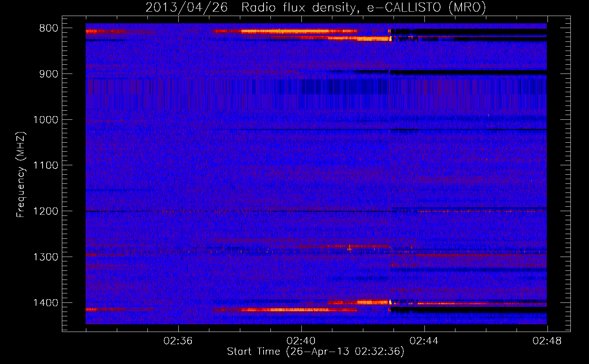Screen dimensions: 589x364
Task: Click the 02:40 time tick label
Action: [x=301, y=341]
